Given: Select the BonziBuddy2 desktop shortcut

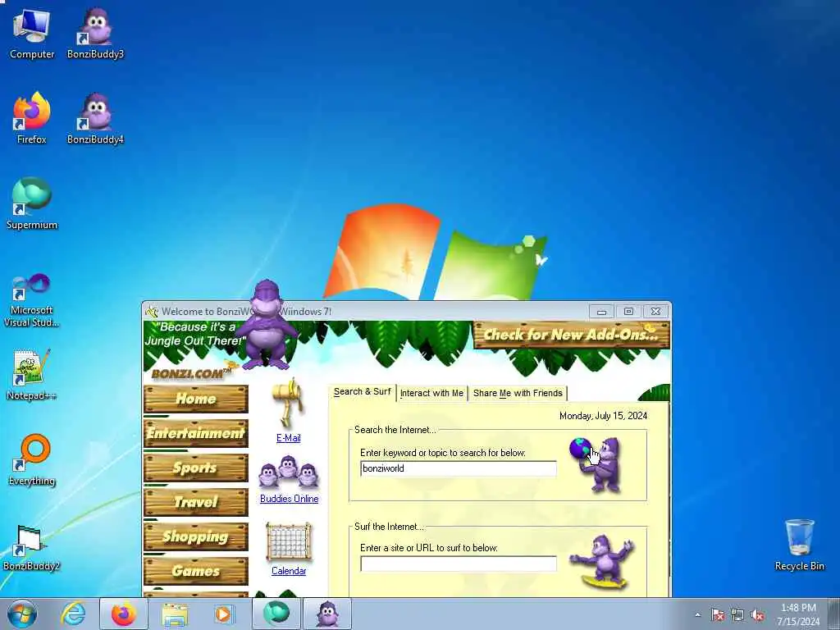Looking at the screenshot, I should tap(32, 547).
